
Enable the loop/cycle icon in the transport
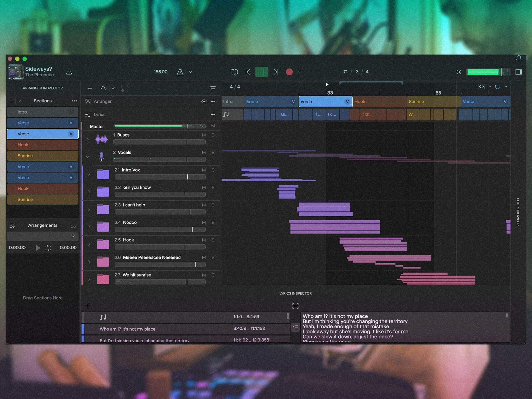click(x=234, y=72)
